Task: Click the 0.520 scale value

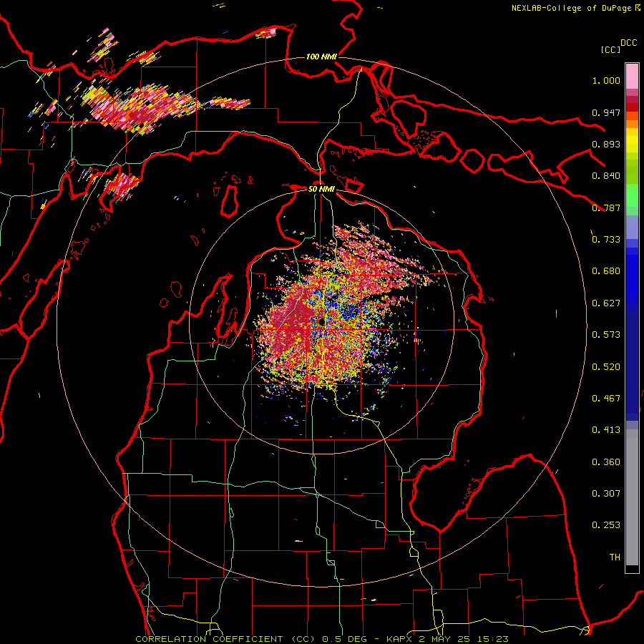Action: 606,367
